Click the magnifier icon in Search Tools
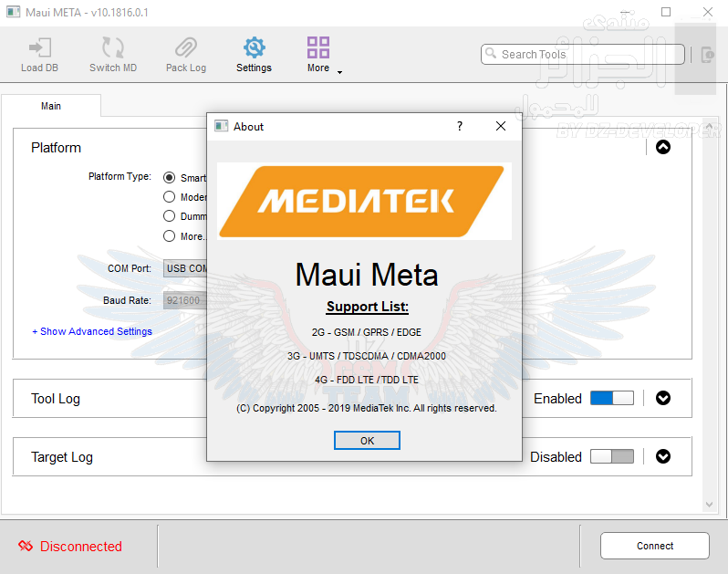The height and width of the screenshot is (574, 728). 490,54
